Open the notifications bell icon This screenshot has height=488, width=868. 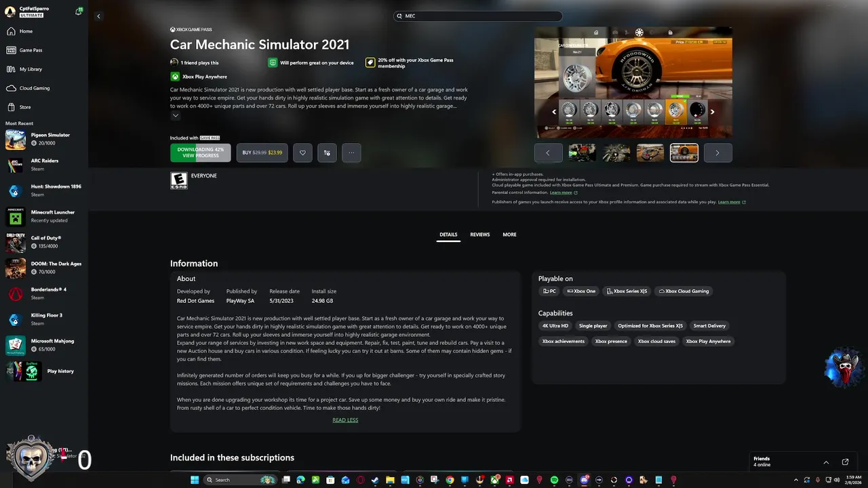click(79, 12)
